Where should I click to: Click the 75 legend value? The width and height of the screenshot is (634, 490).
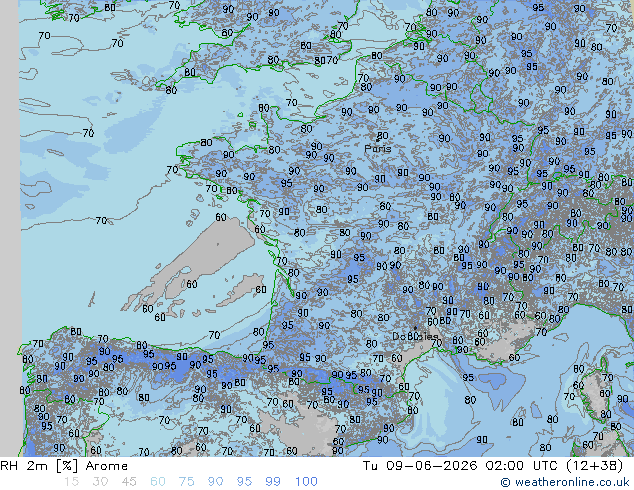click(186, 482)
